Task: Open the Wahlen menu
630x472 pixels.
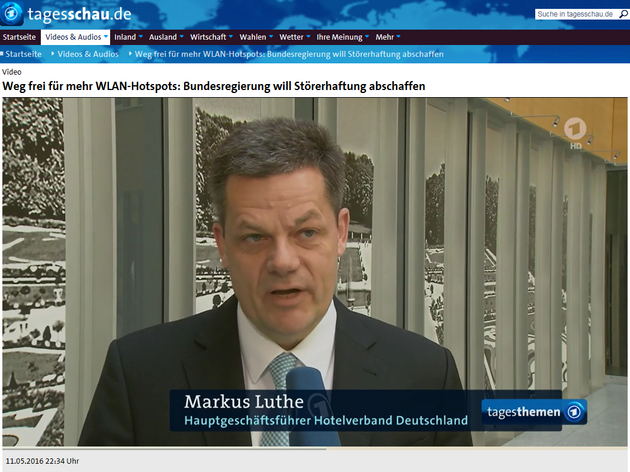Action: (x=256, y=37)
